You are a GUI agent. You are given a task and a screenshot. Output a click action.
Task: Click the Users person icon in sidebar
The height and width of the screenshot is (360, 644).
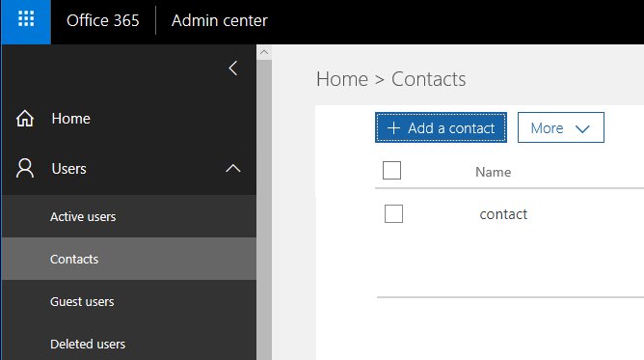click(x=25, y=168)
